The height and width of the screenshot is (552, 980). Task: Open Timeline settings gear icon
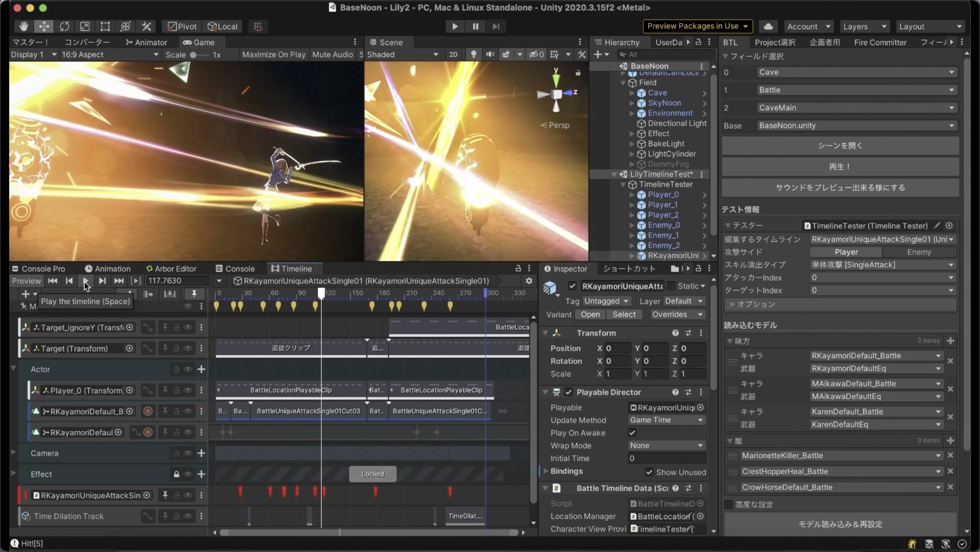[529, 281]
